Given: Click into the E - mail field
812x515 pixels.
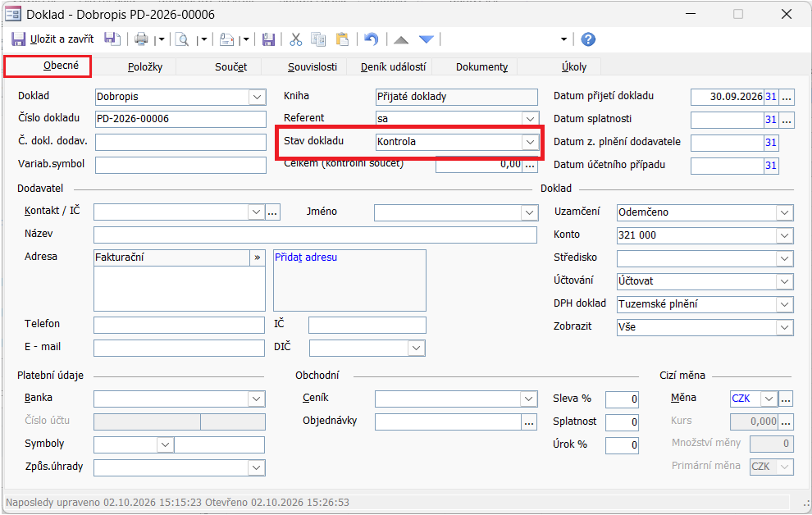Looking at the screenshot, I should [x=179, y=348].
